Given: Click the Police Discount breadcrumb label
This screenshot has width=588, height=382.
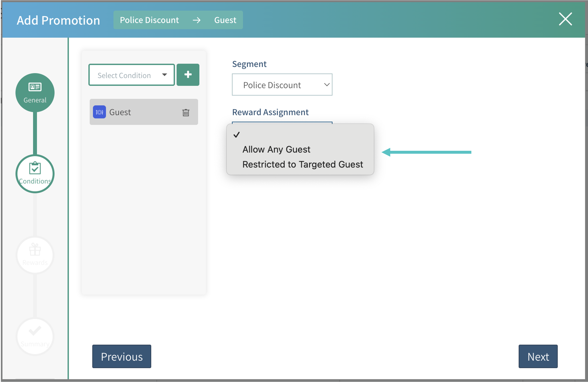Looking at the screenshot, I should 149,20.
